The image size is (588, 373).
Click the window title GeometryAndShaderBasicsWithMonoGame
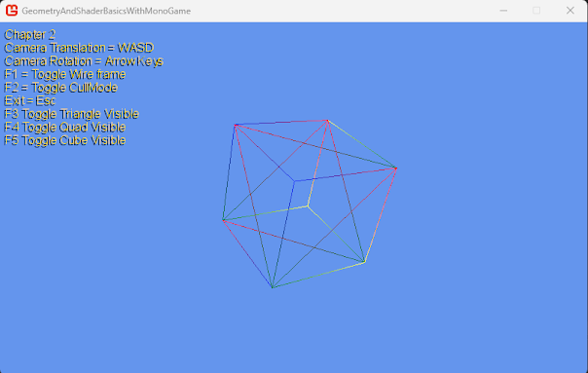(x=106, y=11)
